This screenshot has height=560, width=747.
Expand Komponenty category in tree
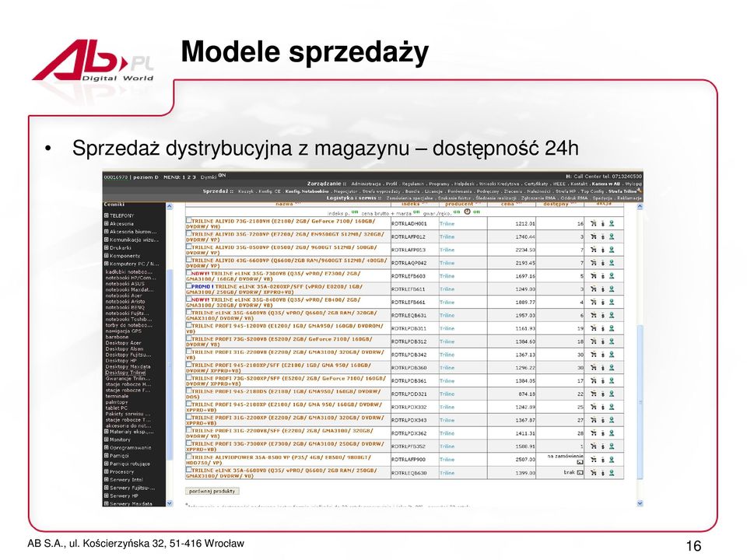[x=107, y=256]
